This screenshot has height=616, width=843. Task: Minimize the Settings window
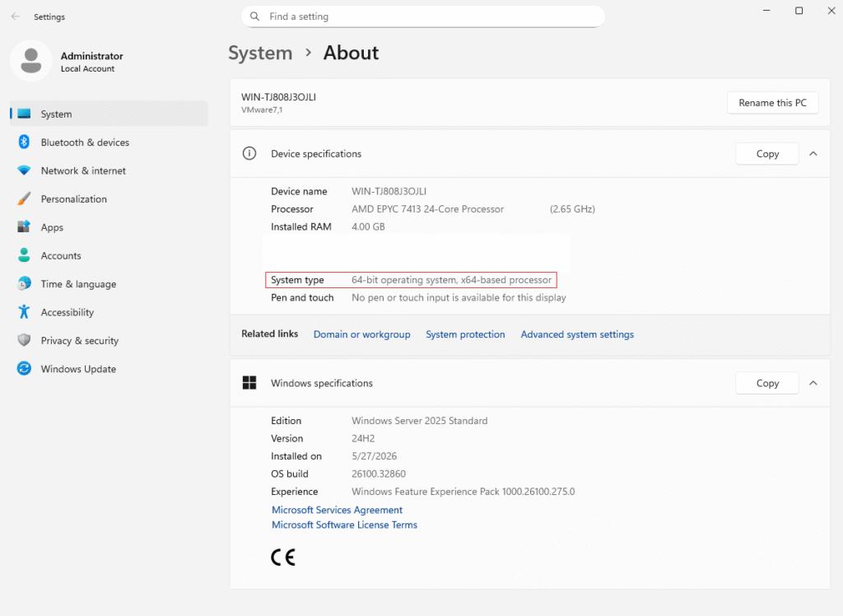pyautogui.click(x=766, y=11)
